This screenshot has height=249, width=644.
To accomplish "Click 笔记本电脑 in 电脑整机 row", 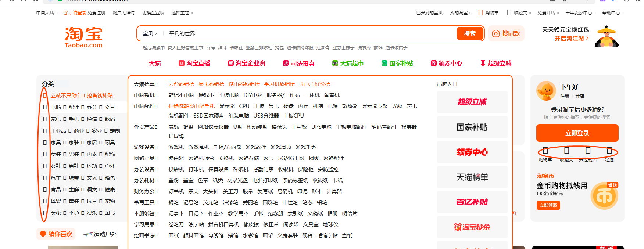I will 181,95.
